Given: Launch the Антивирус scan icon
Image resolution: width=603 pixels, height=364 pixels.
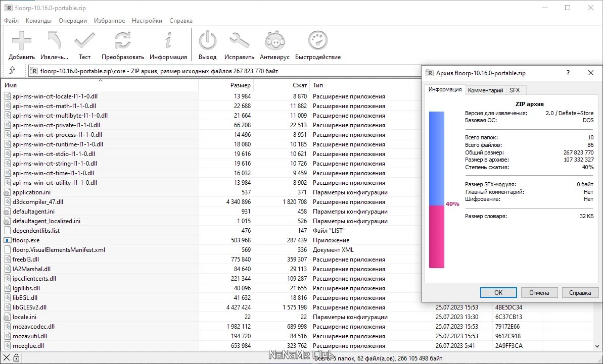Looking at the screenshot, I should click(x=274, y=40).
